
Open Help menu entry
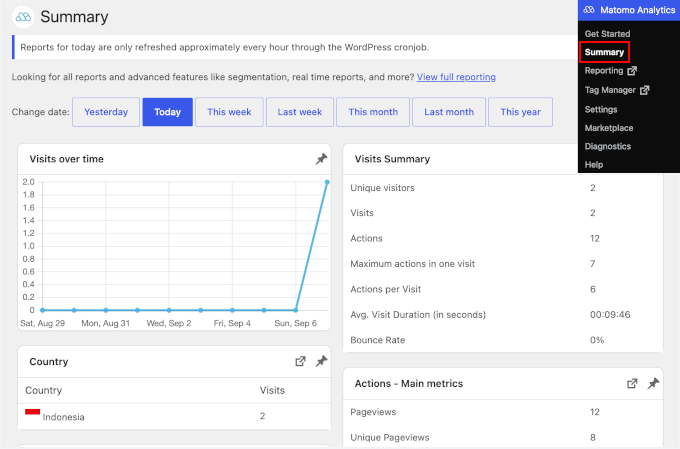594,164
